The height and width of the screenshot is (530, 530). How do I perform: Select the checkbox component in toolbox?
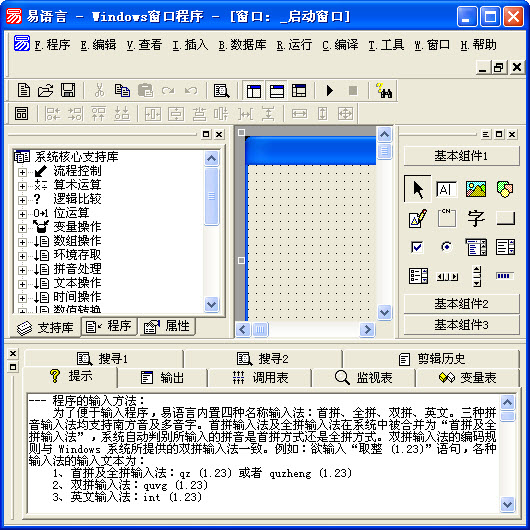pos(417,247)
